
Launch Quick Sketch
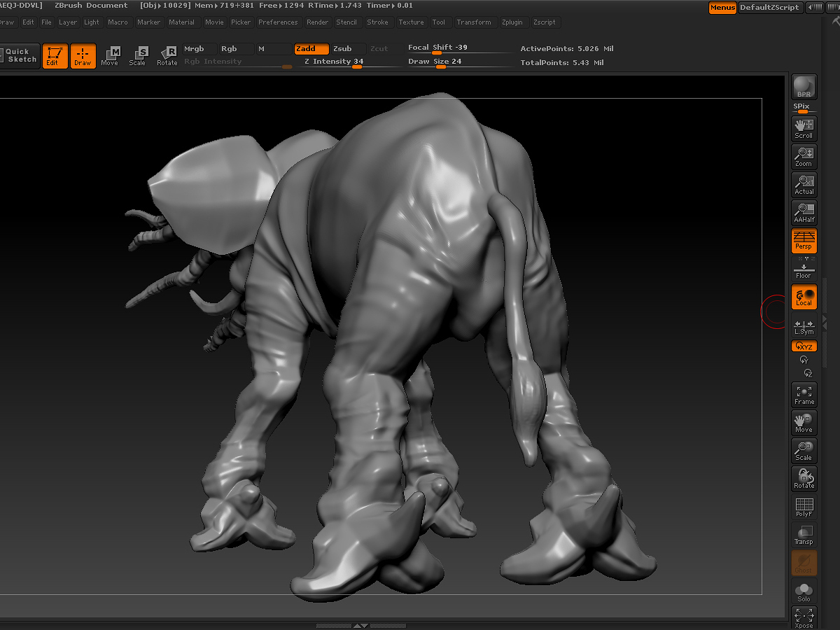pyautogui.click(x=18, y=55)
